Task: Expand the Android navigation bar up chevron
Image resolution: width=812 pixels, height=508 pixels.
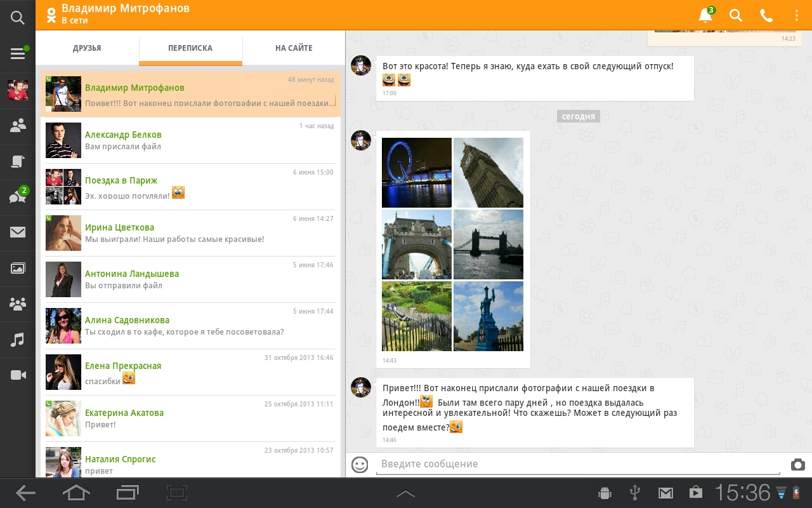Action: (405, 493)
